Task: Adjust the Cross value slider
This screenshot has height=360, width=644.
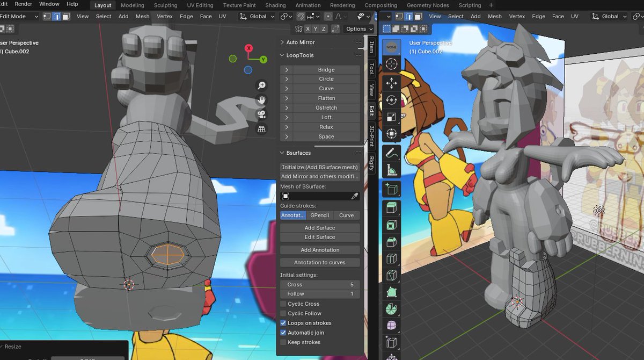Action: tap(320, 284)
